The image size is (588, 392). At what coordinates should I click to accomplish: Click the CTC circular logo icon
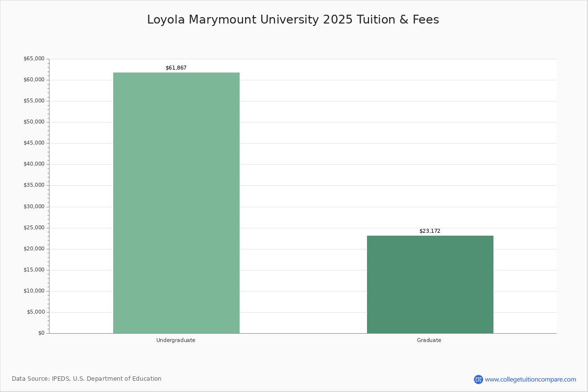click(x=478, y=379)
